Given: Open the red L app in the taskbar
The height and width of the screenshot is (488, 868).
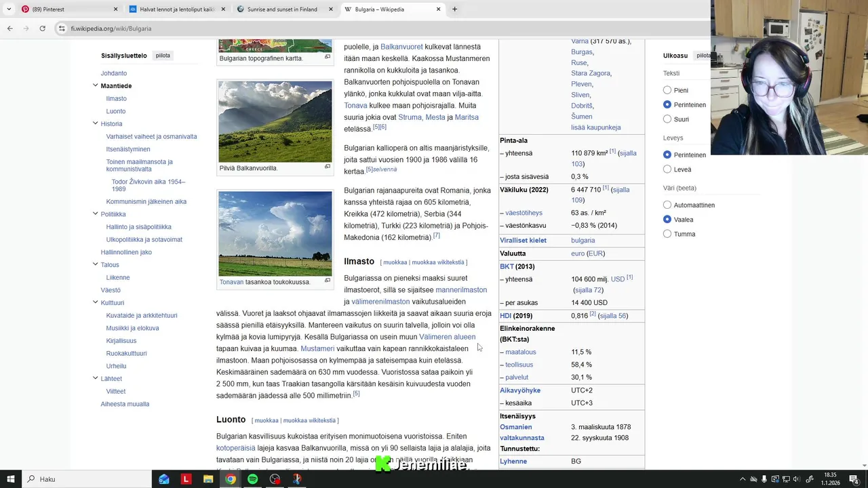Looking at the screenshot, I should tap(186, 479).
